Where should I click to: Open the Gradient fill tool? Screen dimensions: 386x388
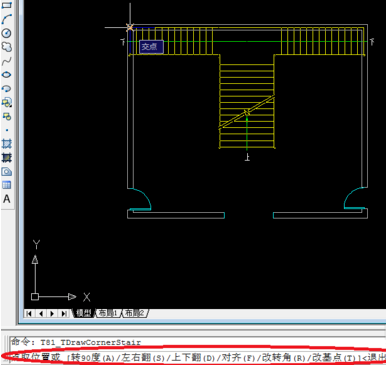(x=7, y=157)
